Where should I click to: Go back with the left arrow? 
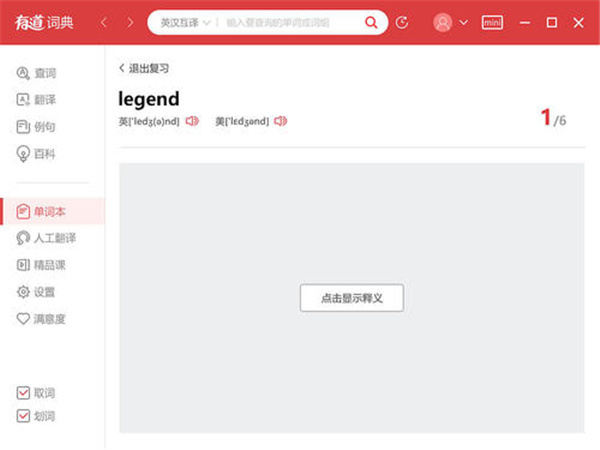click(103, 23)
